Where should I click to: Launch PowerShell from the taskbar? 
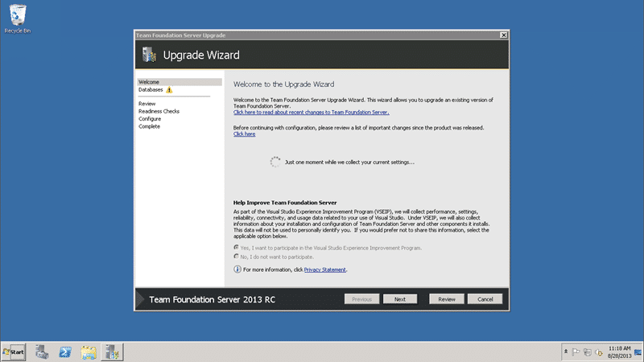pyautogui.click(x=65, y=352)
